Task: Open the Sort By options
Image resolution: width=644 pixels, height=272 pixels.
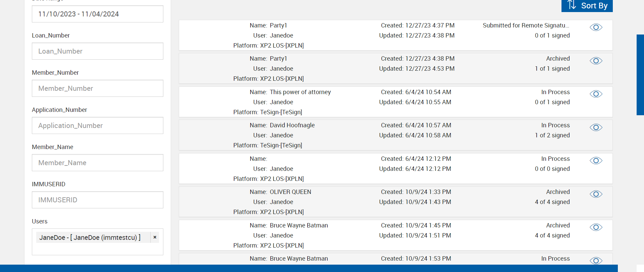Action: coord(587,6)
